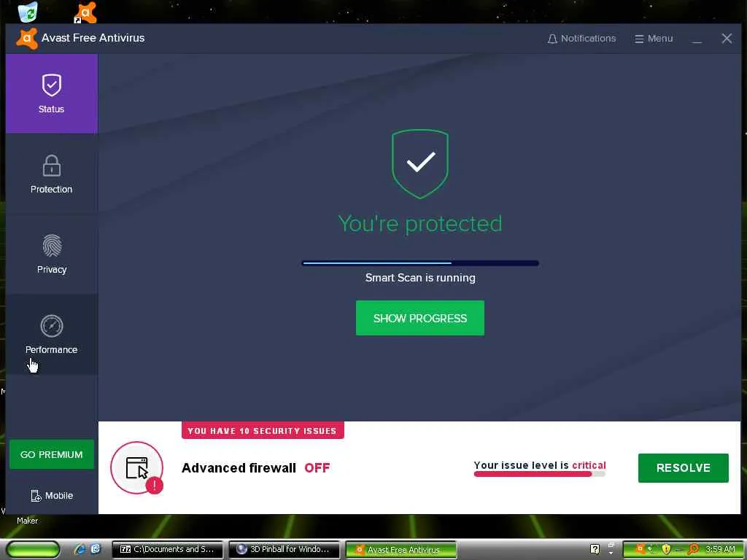Screen dimensions: 747x560
Task: Open the Menu hamburger in header
Action: pyautogui.click(x=654, y=39)
